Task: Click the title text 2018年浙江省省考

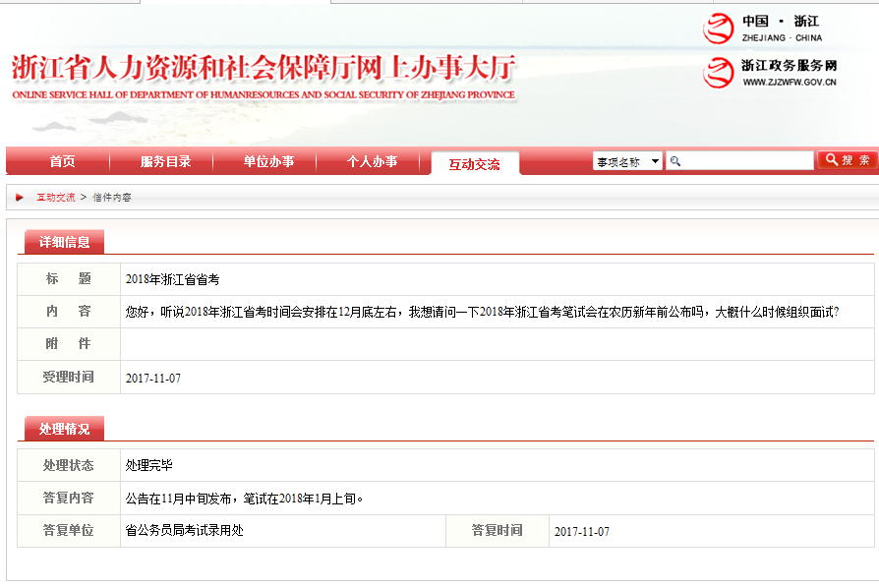Action: [x=172, y=279]
